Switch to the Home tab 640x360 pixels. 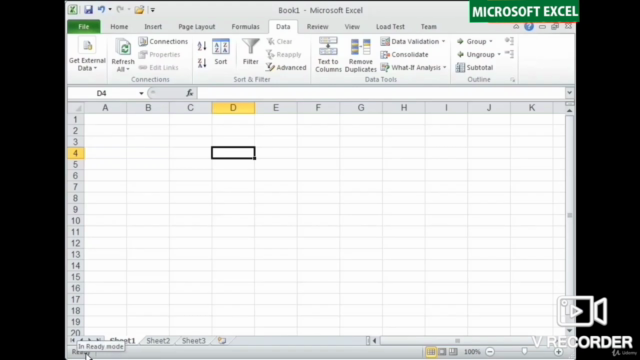[119, 27]
